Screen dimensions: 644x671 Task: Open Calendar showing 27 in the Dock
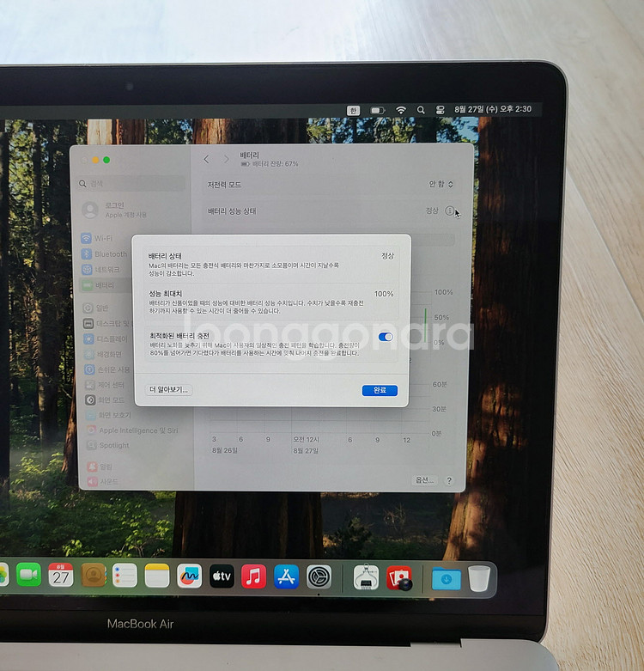(x=61, y=575)
